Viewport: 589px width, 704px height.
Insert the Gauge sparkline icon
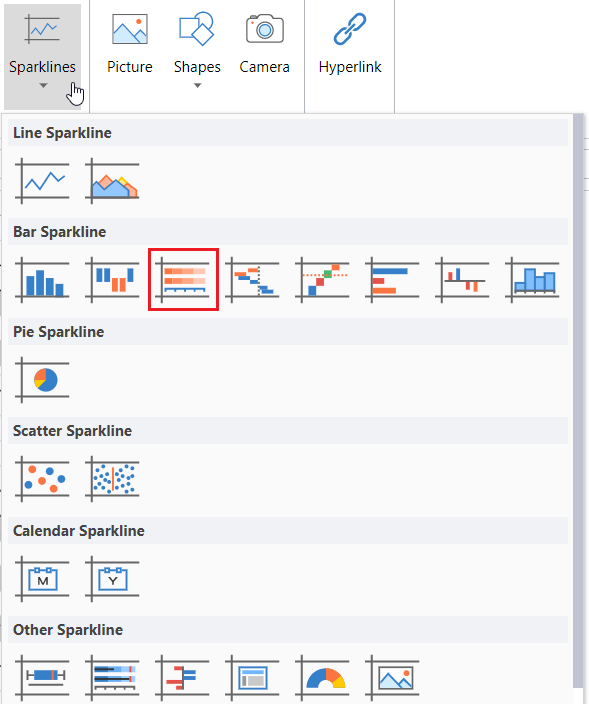click(x=322, y=678)
